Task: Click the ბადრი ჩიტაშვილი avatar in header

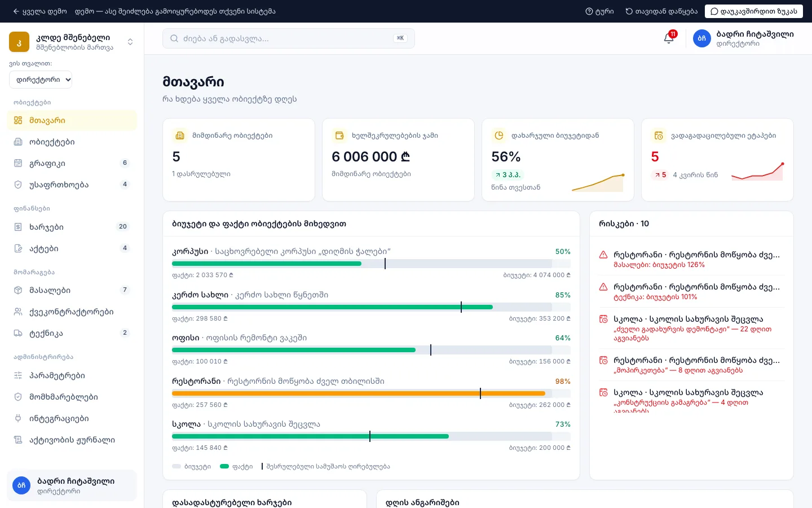Action: pyautogui.click(x=702, y=38)
